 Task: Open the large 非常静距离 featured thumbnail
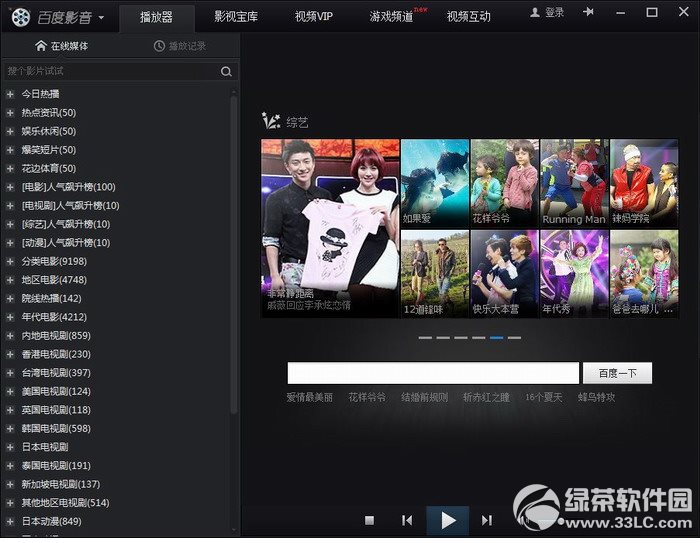[330, 228]
